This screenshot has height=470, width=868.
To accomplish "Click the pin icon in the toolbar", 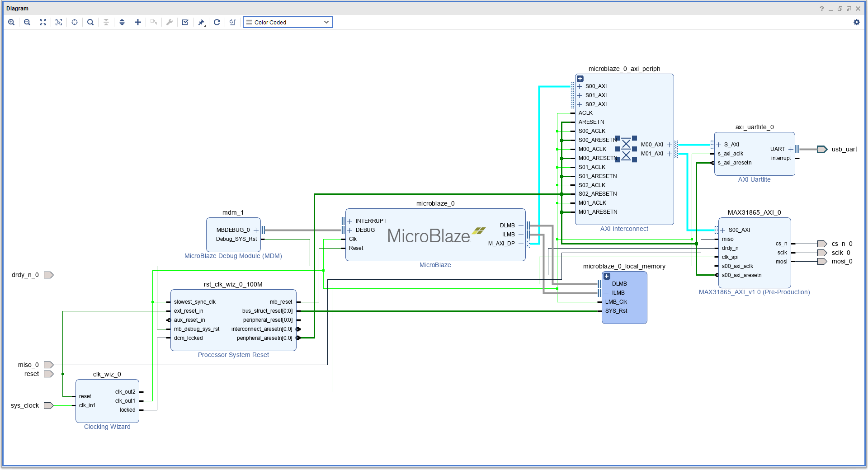I will pos(202,22).
